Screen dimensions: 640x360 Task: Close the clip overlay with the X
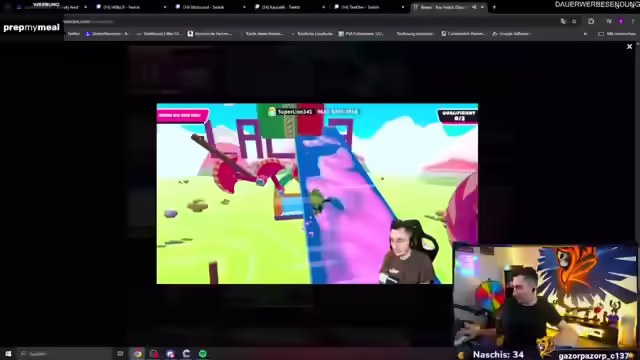tap(629, 47)
